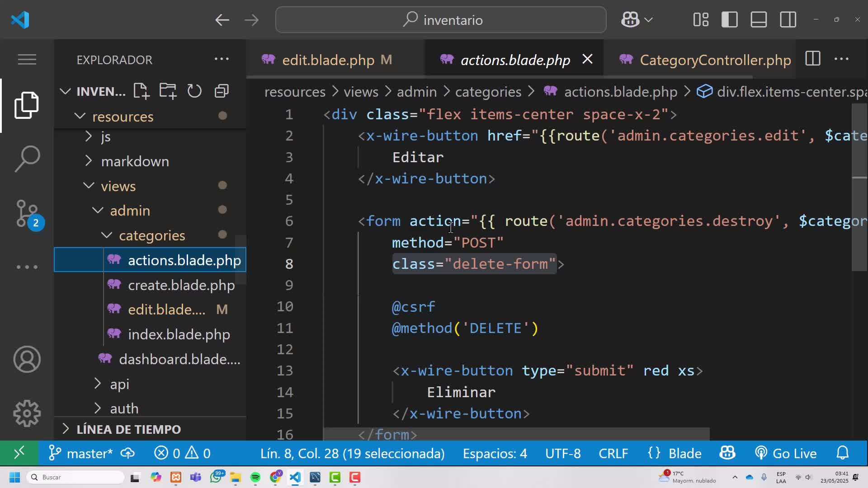This screenshot has width=868, height=488.
Task: Create a new file in explorer
Action: pos(141,91)
